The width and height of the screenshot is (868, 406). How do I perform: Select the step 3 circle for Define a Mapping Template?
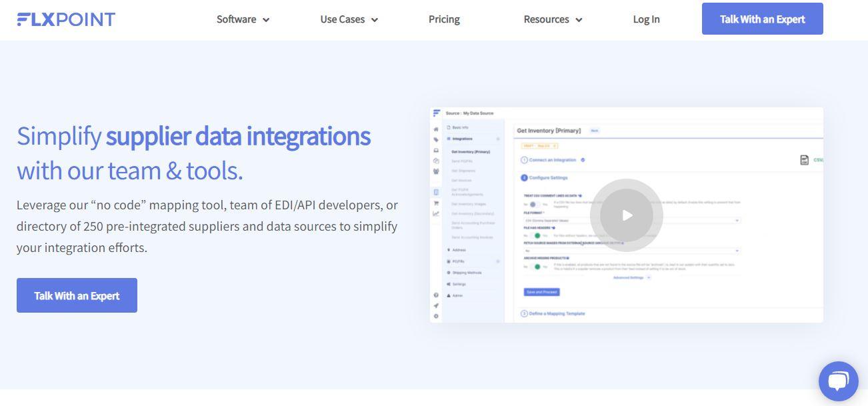point(524,313)
